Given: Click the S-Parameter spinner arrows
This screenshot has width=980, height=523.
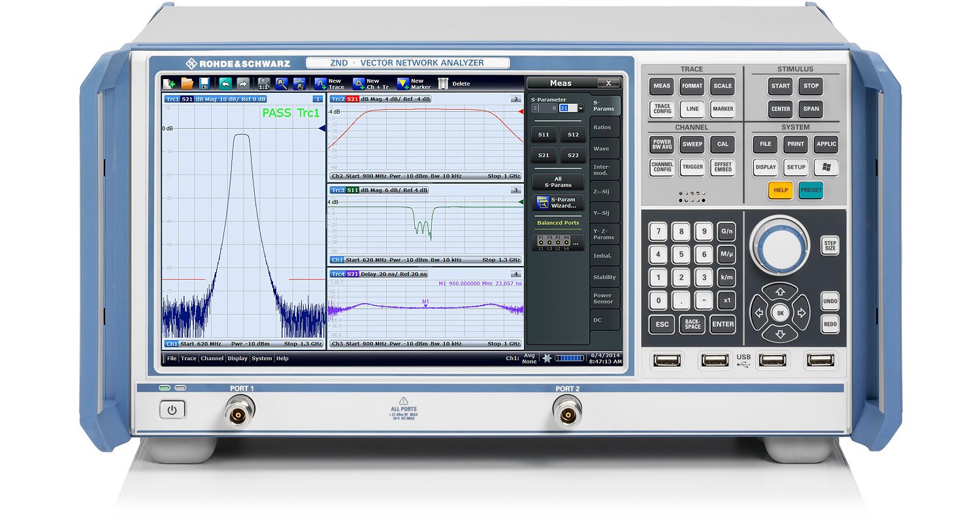Looking at the screenshot, I should 536,108.
